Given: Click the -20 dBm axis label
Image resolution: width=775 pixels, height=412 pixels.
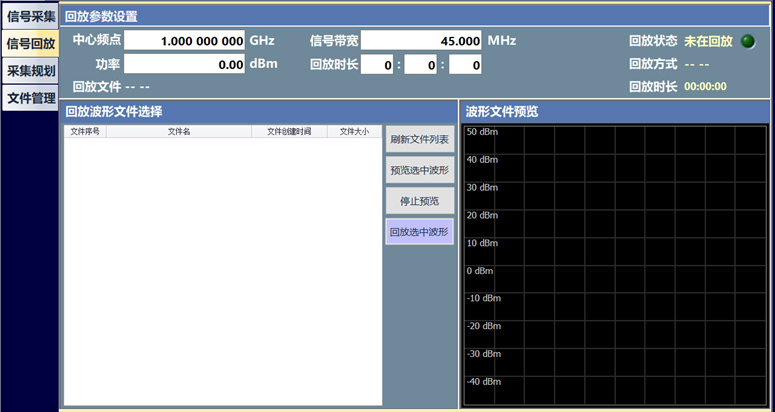Looking at the screenshot, I should 484,326.
